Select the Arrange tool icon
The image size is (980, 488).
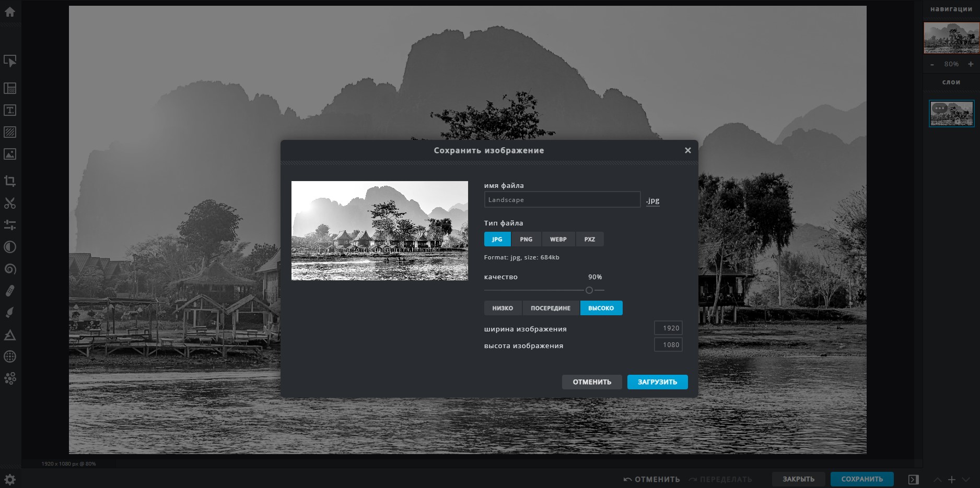[10, 61]
